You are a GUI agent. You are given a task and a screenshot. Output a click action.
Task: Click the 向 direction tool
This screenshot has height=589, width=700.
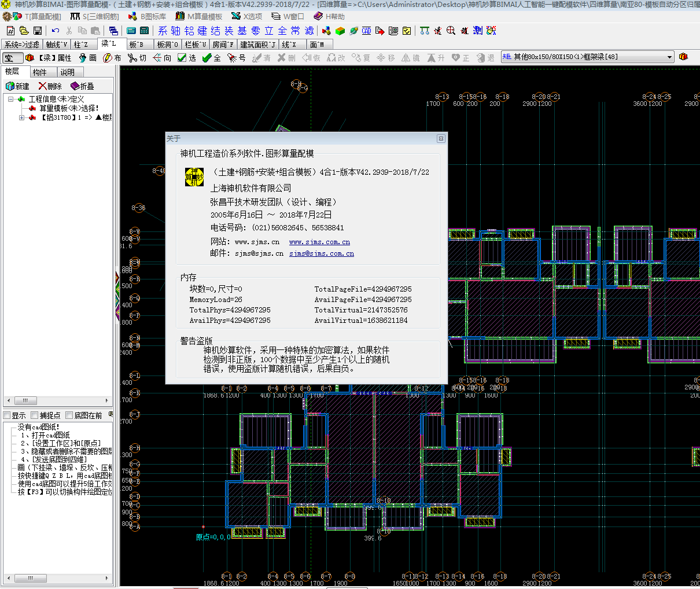pos(162,58)
